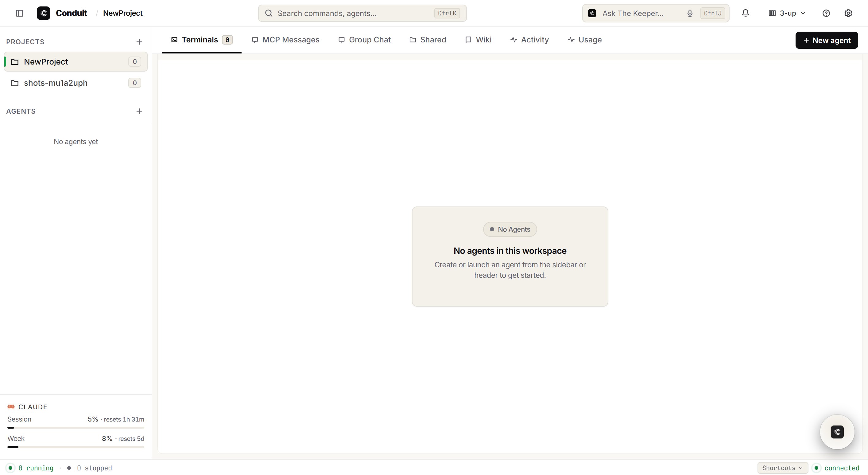Screen dimensions: 868x475
Task: Open the settings gear icon
Action: point(848,13)
